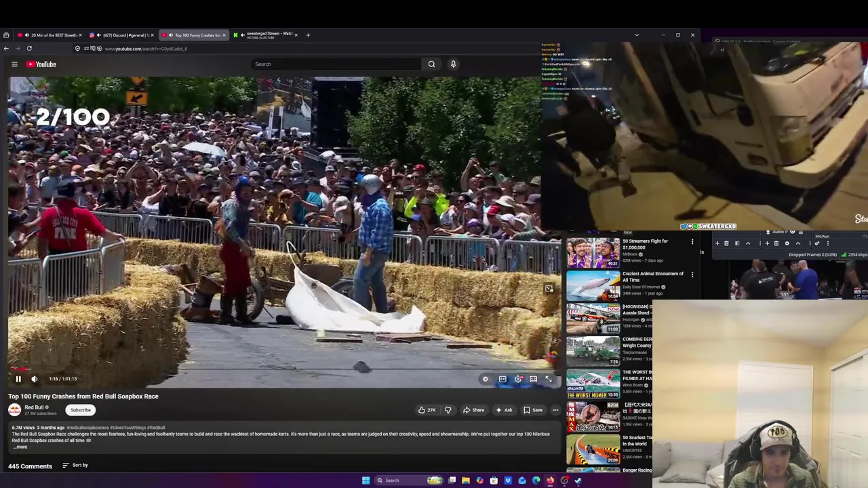The height and width of the screenshot is (488, 868).
Task: Click the Windows taskbar search box
Action: click(409, 481)
